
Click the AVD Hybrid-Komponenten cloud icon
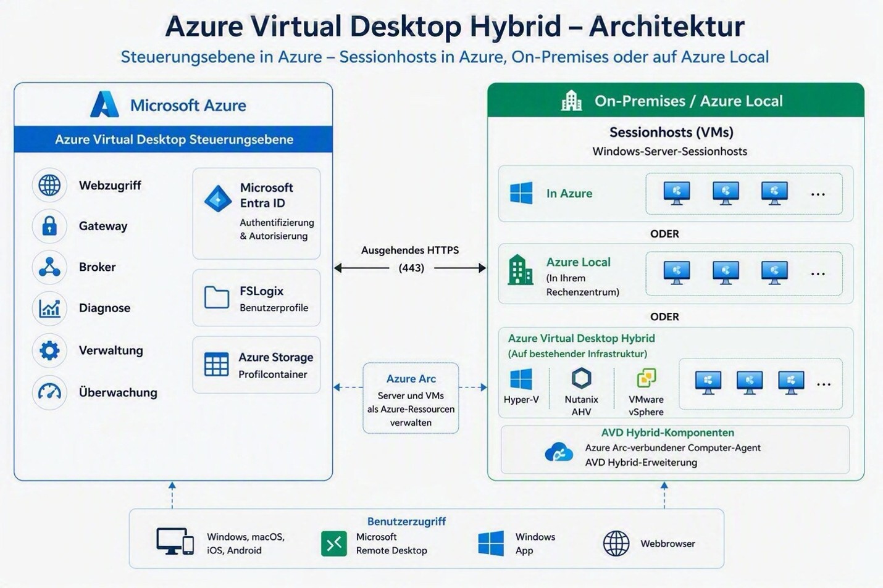tap(559, 453)
